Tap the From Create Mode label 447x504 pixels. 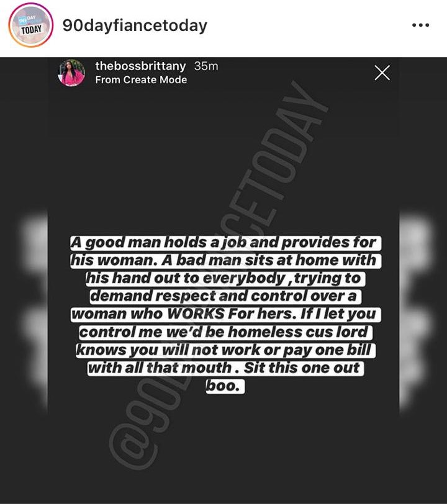141,79
